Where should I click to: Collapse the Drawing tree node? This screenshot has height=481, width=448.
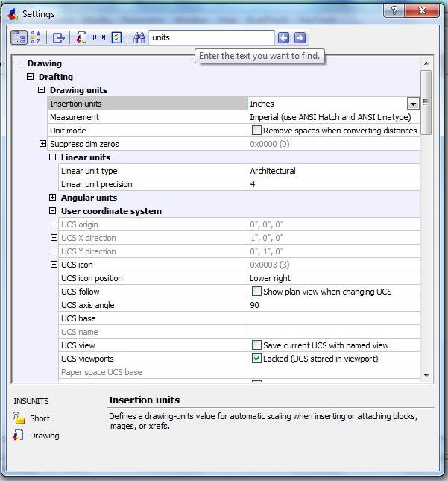19,63
